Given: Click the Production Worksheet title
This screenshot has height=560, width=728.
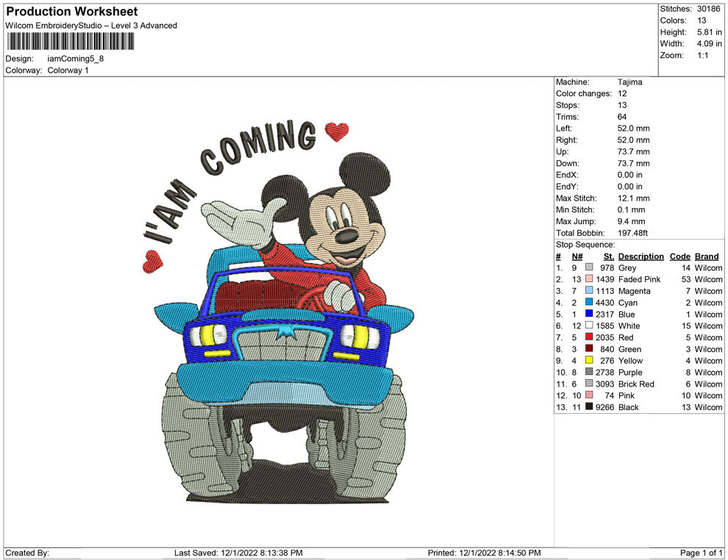Looking at the screenshot, I should [72, 12].
